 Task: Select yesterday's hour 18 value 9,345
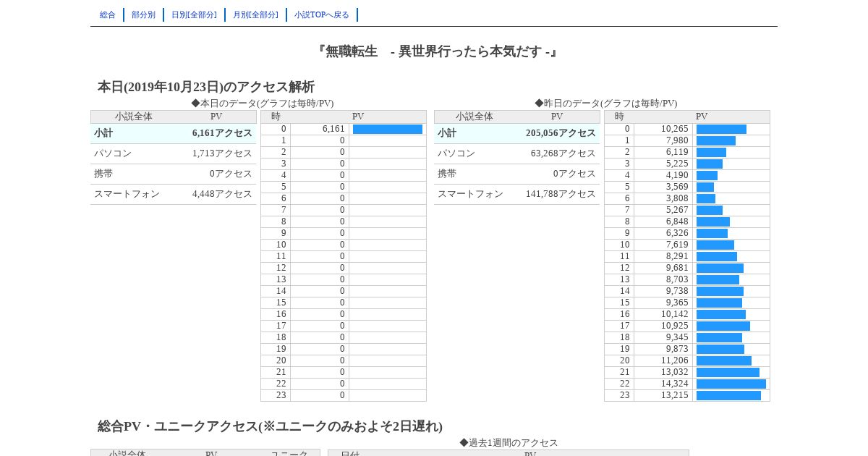pyautogui.click(x=677, y=337)
